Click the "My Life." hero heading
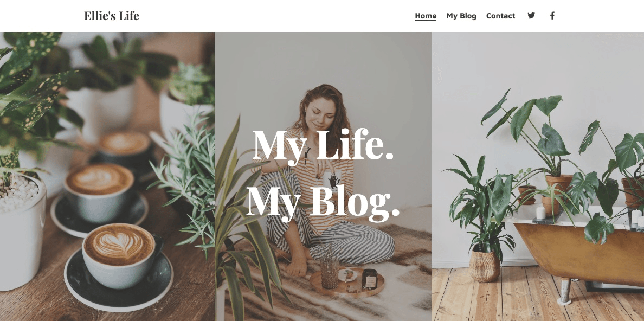Screen dimensions: 644x321 click(x=323, y=144)
